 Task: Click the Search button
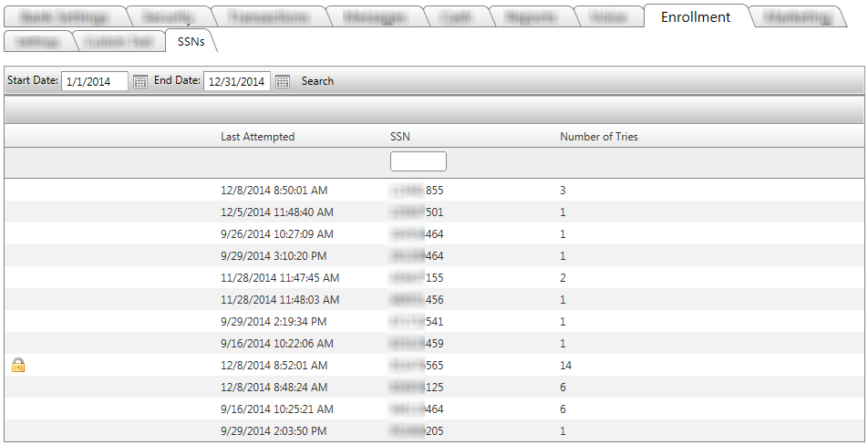tap(317, 81)
